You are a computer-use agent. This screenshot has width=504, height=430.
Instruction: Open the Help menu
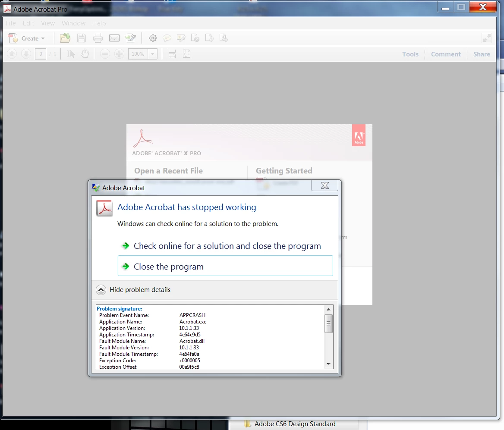point(99,23)
